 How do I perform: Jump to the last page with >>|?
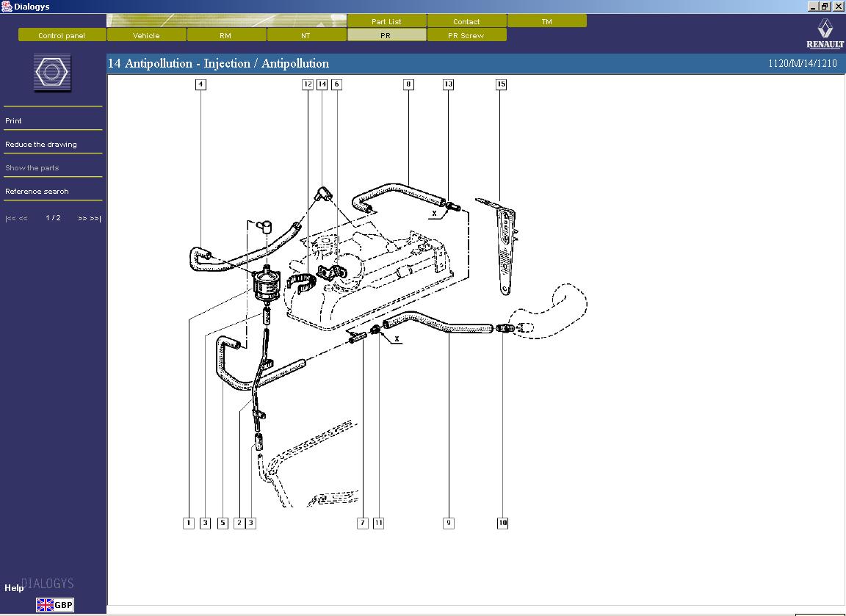(95, 219)
